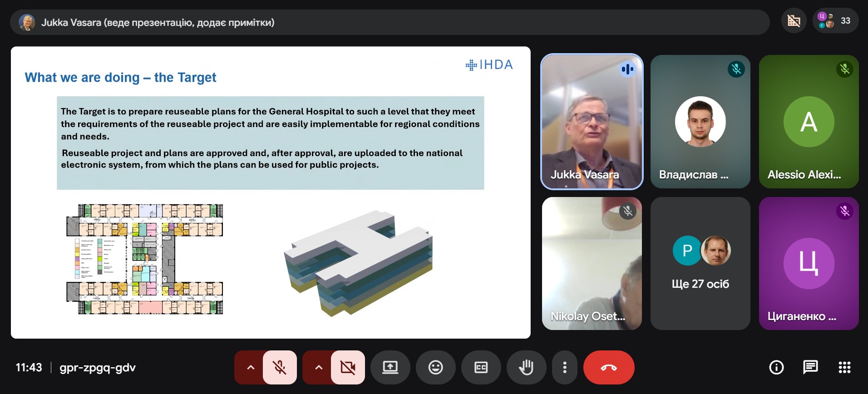The height and width of the screenshot is (394, 868).
Task: Leave the call with red hang-up button
Action: pyautogui.click(x=608, y=367)
